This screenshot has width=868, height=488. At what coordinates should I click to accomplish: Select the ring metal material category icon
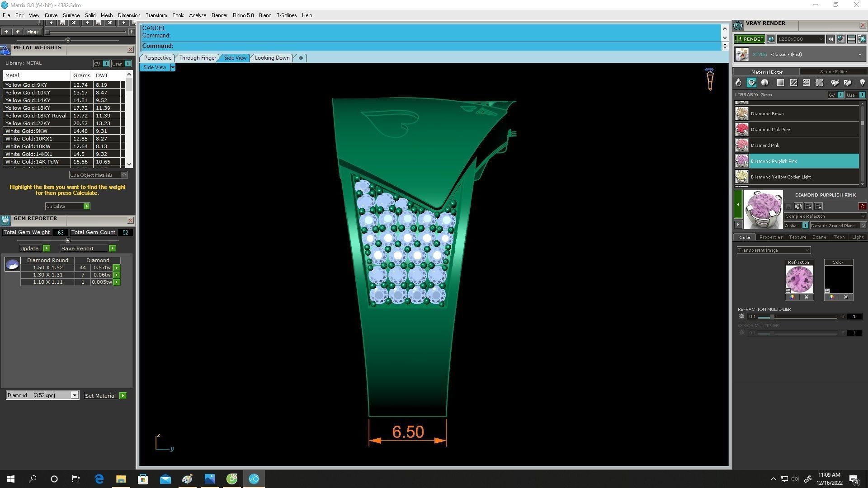pos(738,83)
